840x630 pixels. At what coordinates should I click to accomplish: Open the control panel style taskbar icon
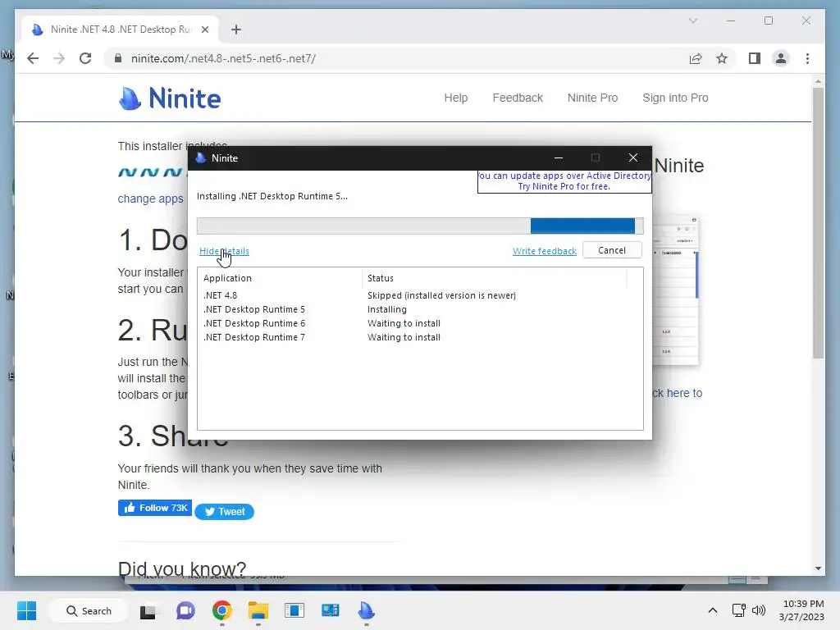pos(330,610)
